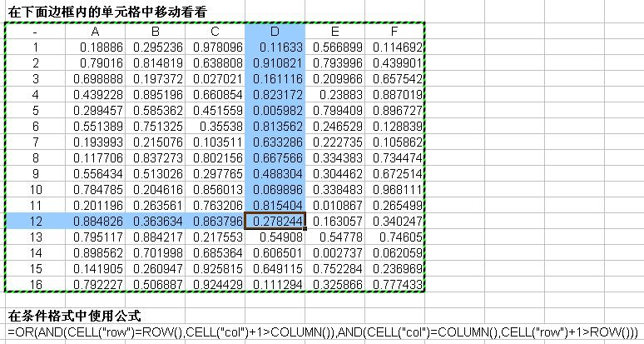Select value 0.35538 in column C

215,126
